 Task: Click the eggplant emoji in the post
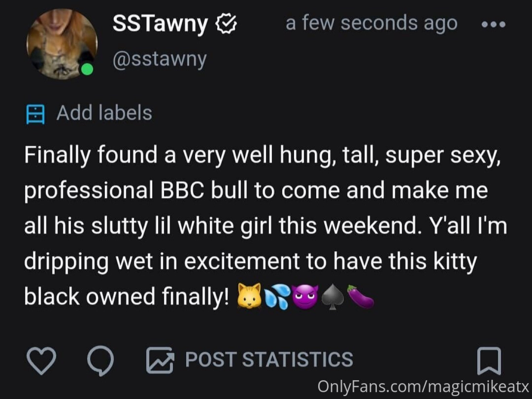pos(361,296)
